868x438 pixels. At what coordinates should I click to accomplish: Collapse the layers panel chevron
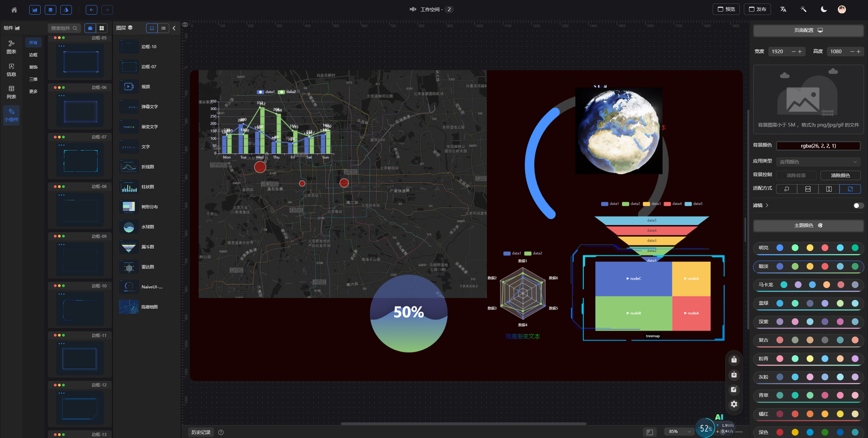pyautogui.click(x=174, y=28)
